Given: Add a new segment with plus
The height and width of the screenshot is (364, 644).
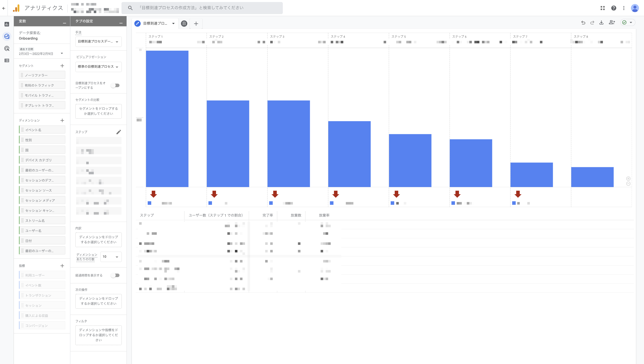Looking at the screenshot, I should (x=62, y=66).
